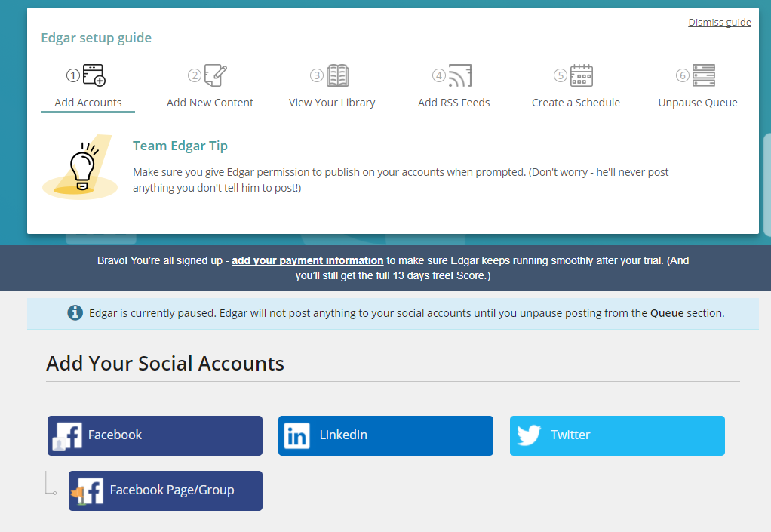Click the Add Accounts window-plus icon
771x532 pixels.
pos(94,75)
